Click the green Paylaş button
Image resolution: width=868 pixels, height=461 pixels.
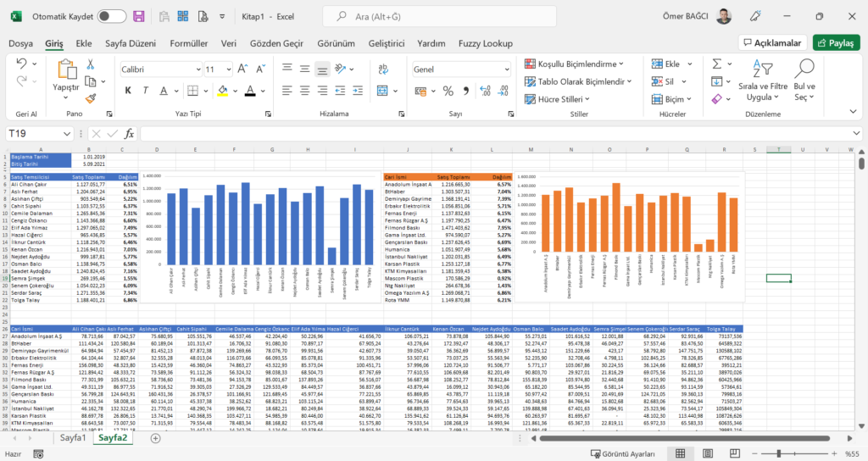(837, 42)
